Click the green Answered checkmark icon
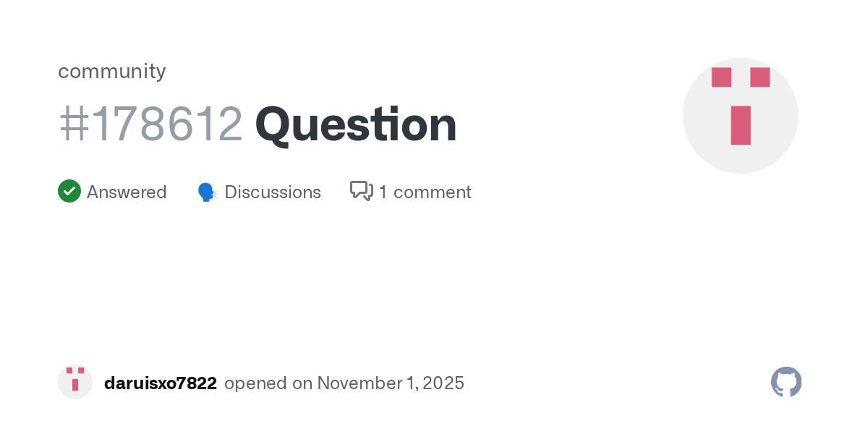The image size is (868, 434). coord(69,191)
